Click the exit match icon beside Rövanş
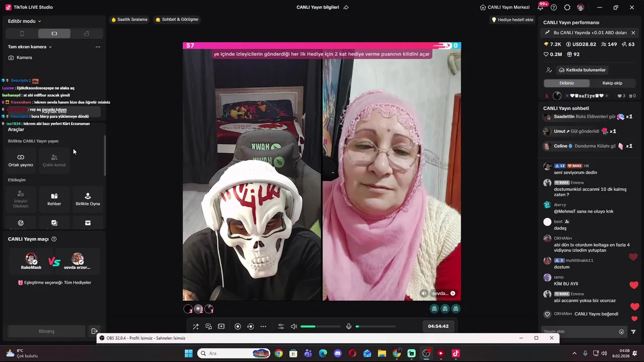 click(x=94, y=331)
